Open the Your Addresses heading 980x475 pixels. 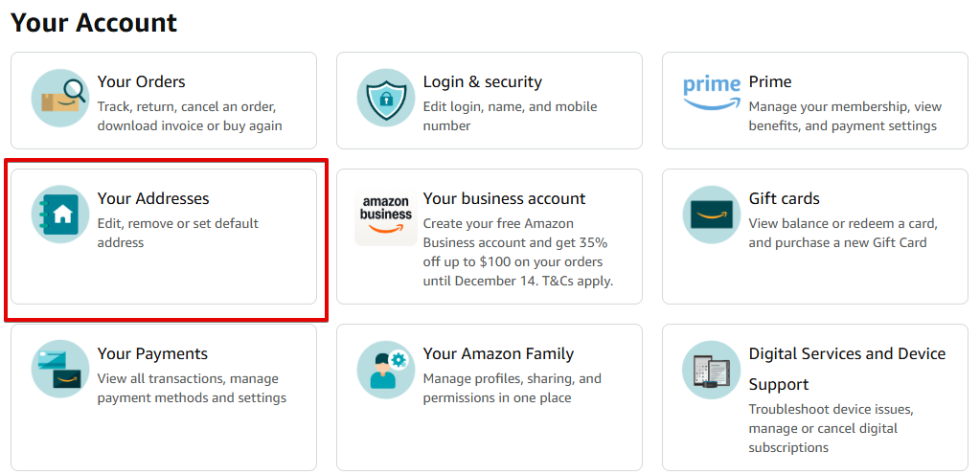(x=153, y=199)
